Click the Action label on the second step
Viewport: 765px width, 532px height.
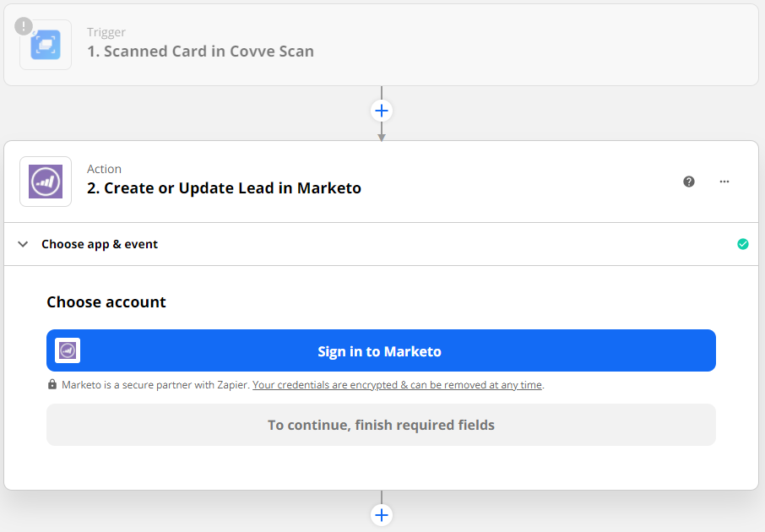click(104, 169)
